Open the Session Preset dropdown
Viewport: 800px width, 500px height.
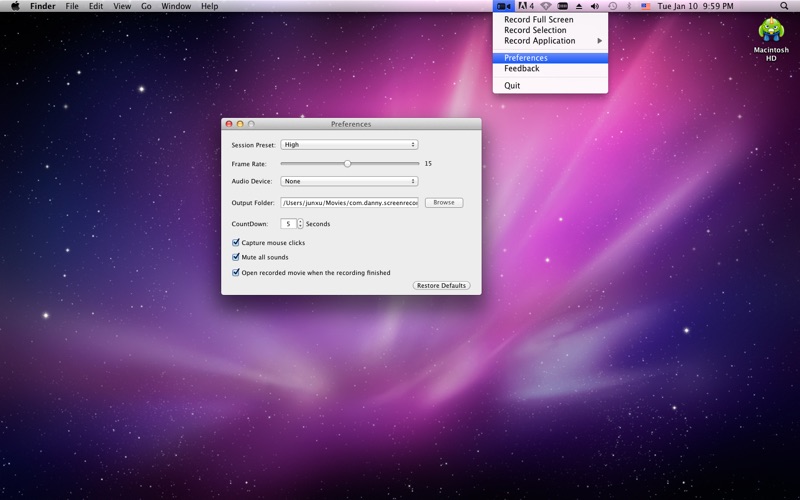tap(349, 144)
